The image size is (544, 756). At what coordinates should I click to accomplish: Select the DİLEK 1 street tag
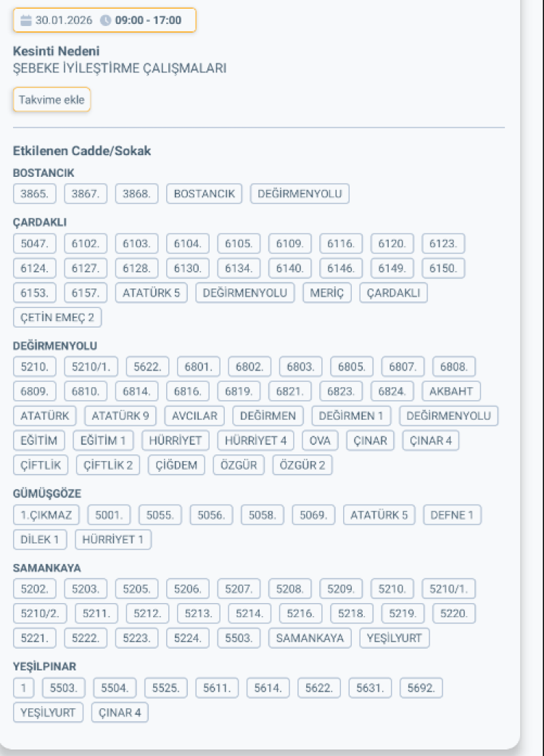(40, 539)
